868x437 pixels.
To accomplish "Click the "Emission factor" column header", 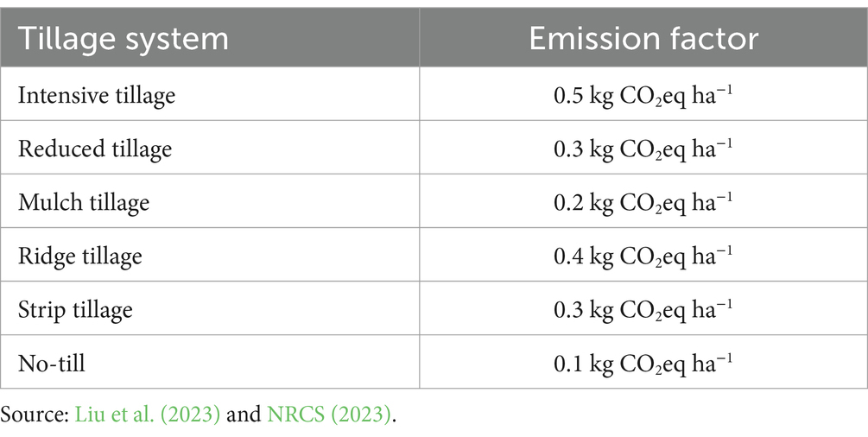I will pyautogui.click(x=643, y=39).
